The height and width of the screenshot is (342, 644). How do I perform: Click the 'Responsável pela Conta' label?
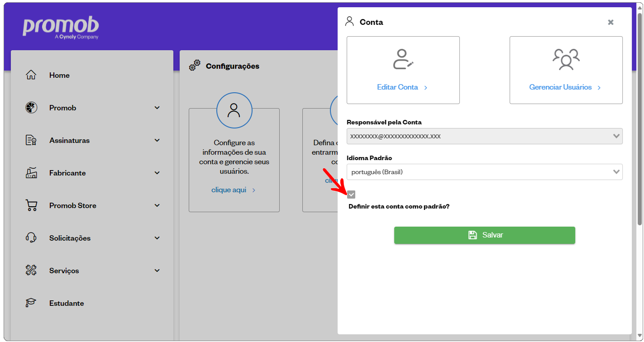384,122
